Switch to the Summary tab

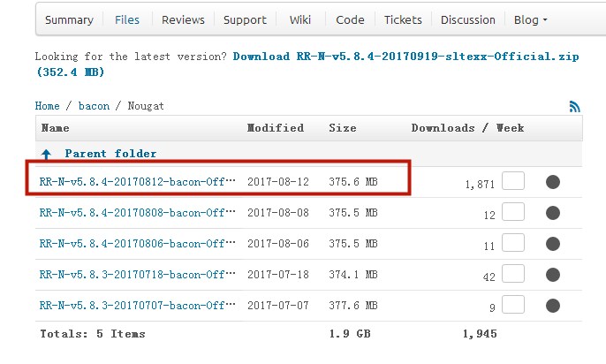coord(69,19)
